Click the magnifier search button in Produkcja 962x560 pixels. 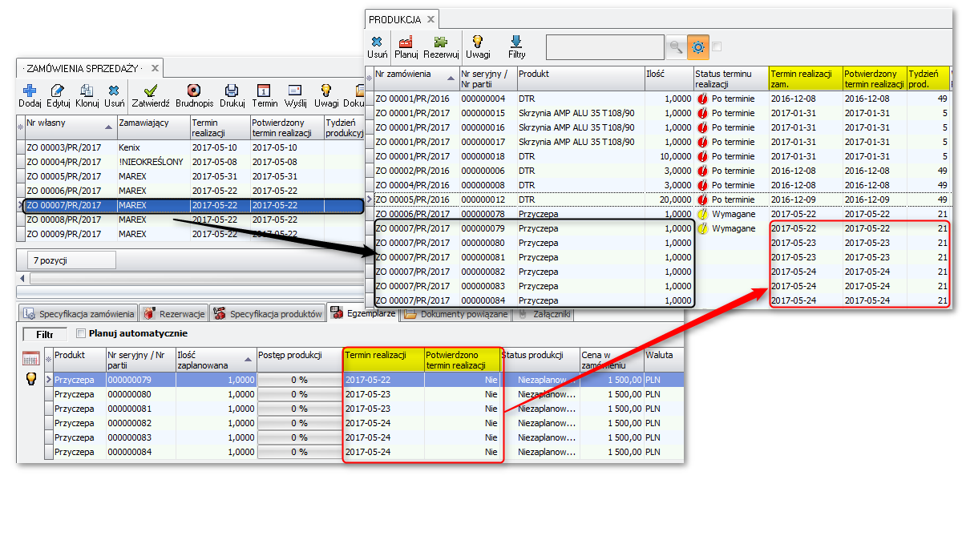click(677, 47)
